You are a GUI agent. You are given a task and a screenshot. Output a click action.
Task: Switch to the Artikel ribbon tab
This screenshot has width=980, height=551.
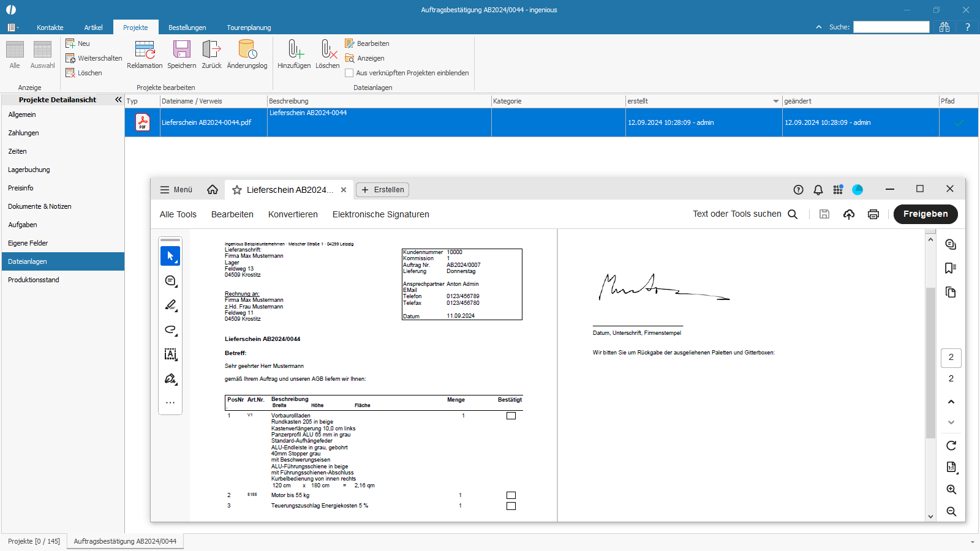coord(94,28)
